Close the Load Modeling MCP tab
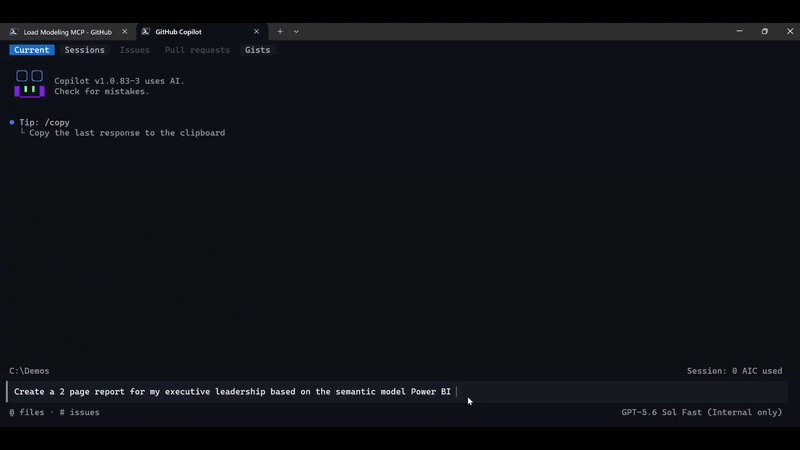The image size is (800, 450). click(x=124, y=32)
